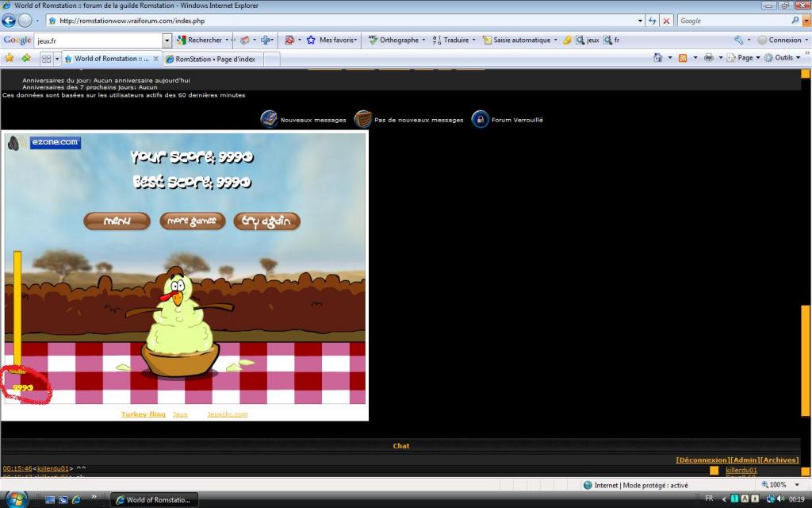The height and width of the screenshot is (508, 812).
Task: Click the Home icon in the command bar
Action: [657, 57]
